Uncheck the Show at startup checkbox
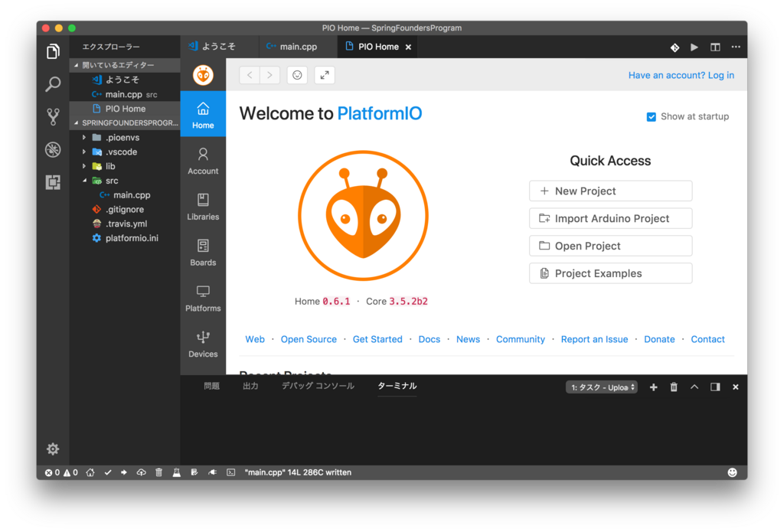Viewport: 784px width, 532px height. (x=651, y=117)
